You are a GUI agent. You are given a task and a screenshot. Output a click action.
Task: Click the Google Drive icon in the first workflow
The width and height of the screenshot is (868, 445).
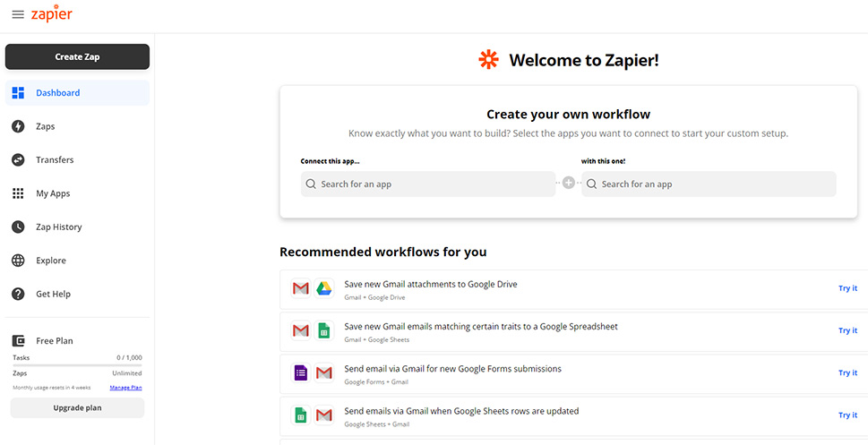point(324,288)
